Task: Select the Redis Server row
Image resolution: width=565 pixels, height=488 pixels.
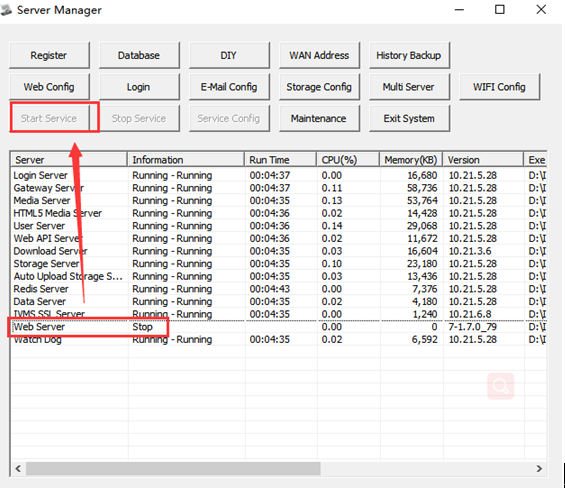Action: [279, 289]
